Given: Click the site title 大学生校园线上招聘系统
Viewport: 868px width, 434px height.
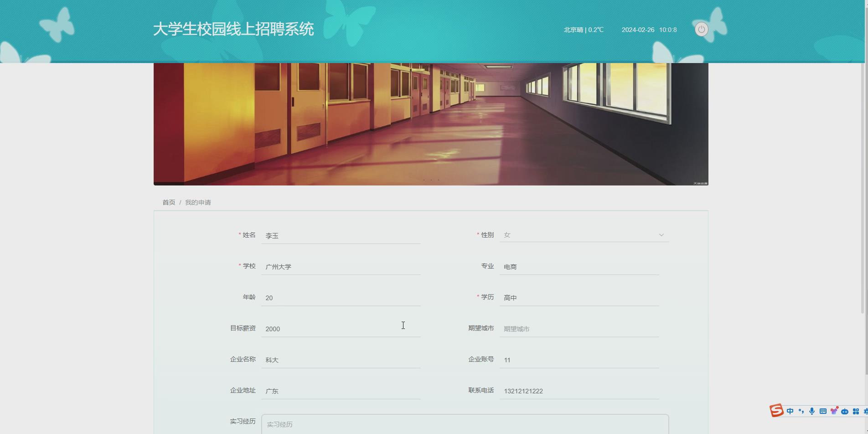Looking at the screenshot, I should (234, 28).
